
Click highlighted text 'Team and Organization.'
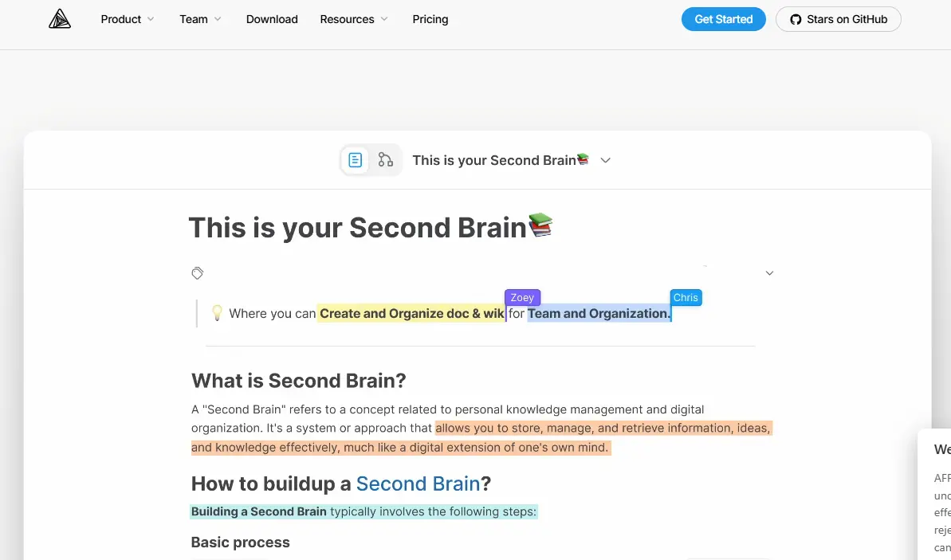click(x=599, y=313)
